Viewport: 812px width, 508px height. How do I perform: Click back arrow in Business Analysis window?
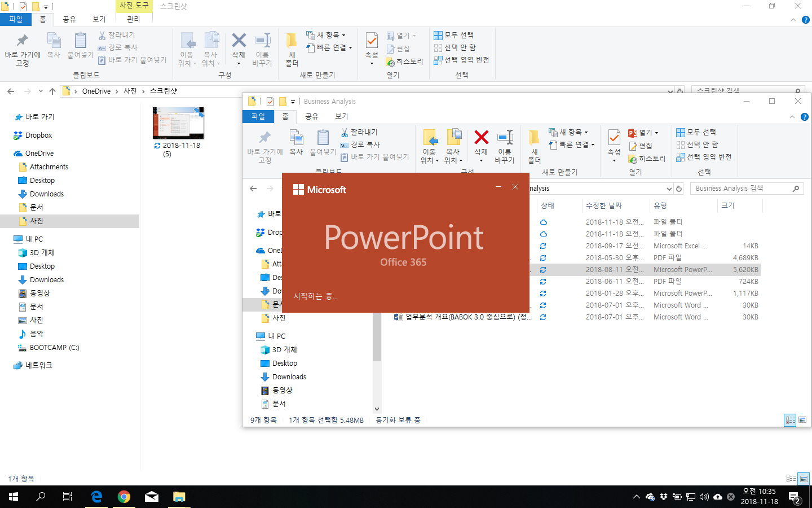[x=253, y=189]
